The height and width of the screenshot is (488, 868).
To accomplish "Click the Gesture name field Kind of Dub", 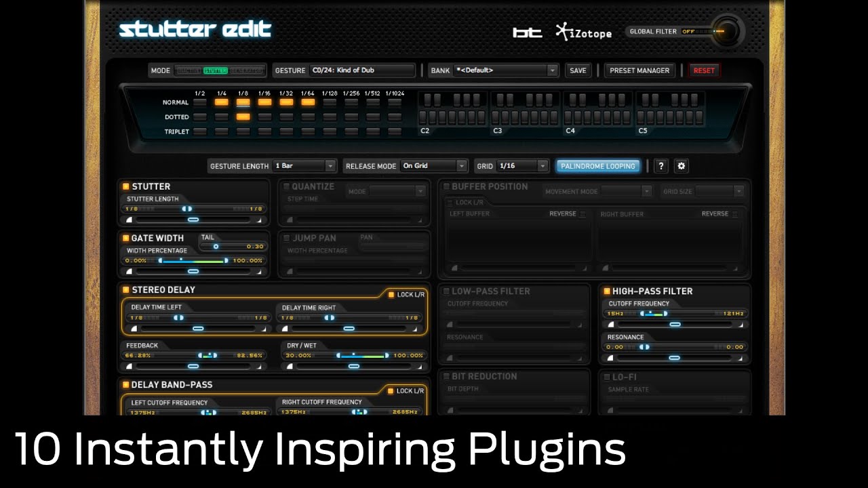I will coord(362,70).
